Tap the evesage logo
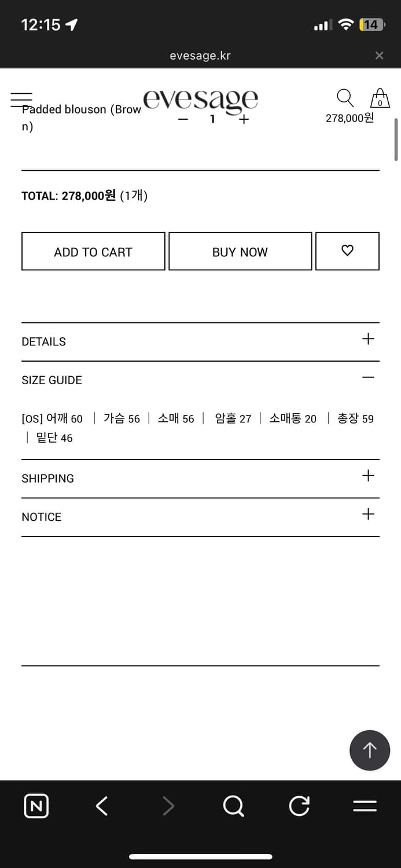The image size is (401, 868). (x=200, y=101)
